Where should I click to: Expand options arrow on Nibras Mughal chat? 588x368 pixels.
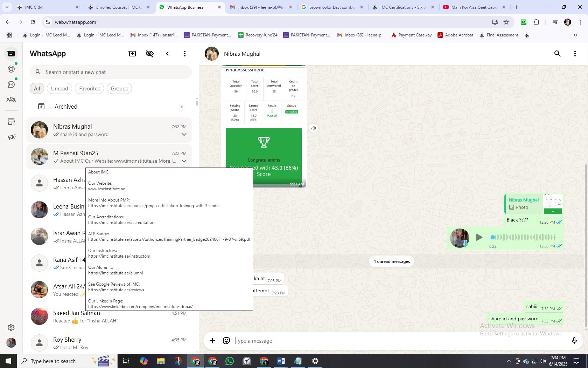(184, 135)
